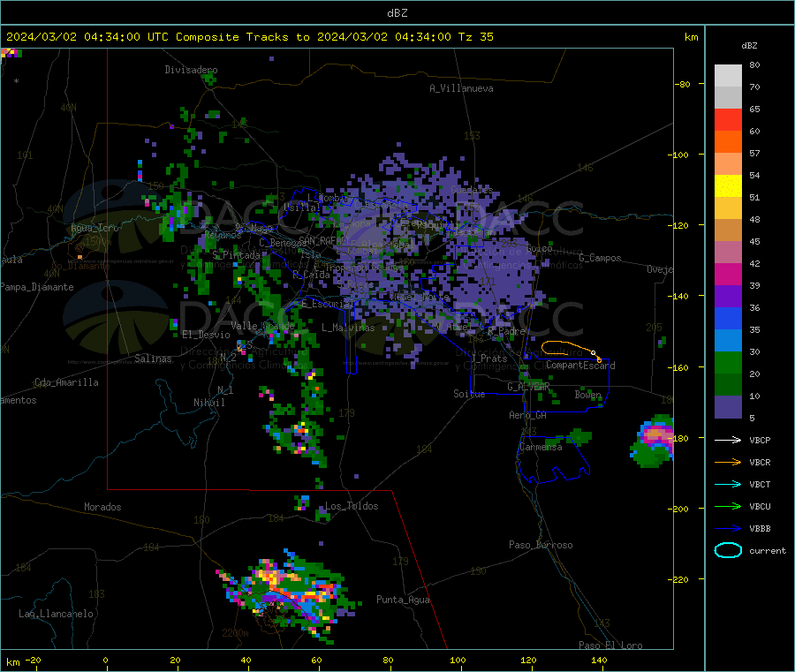Click the Pampa_Diamante place label
This screenshot has height=672, width=795.
click(36, 287)
